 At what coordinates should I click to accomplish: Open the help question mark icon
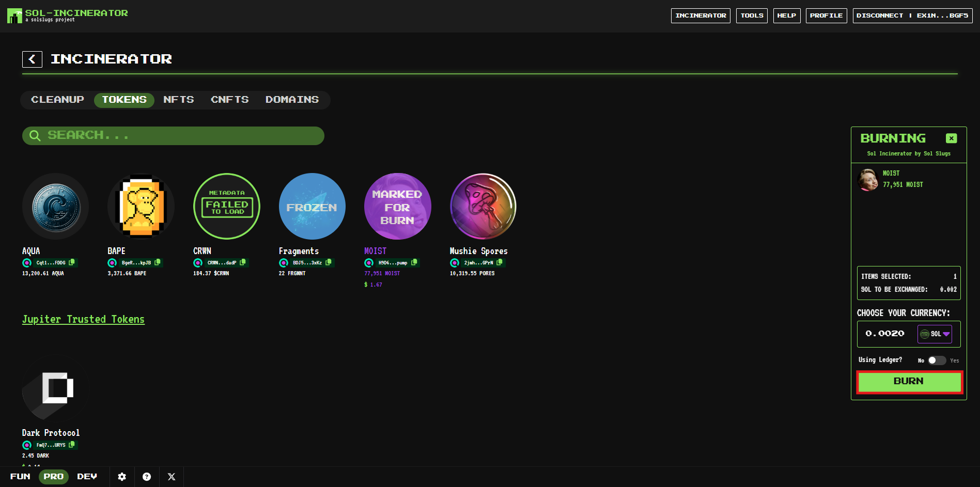[147, 477]
